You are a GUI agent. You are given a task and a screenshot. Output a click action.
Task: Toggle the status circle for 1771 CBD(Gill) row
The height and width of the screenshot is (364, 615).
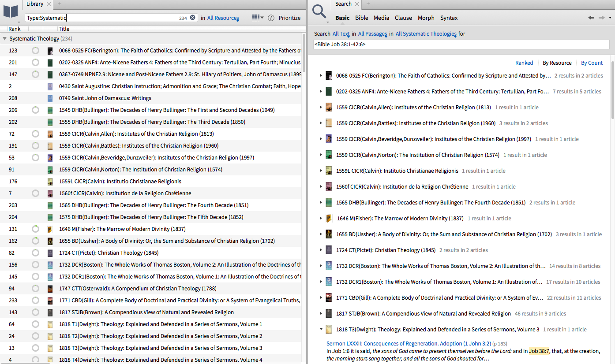pyautogui.click(x=35, y=301)
